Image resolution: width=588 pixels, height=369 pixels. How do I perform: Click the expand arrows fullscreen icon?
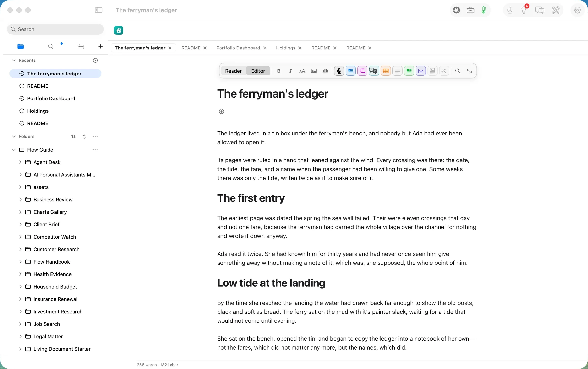[469, 71]
